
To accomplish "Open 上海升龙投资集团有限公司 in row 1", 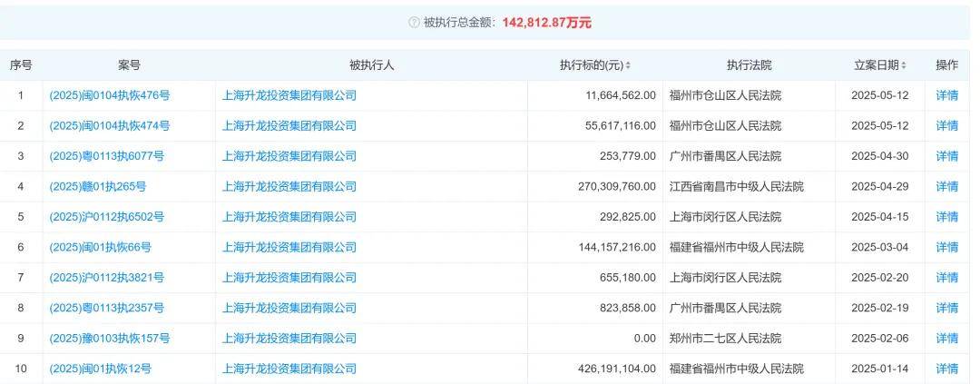I will 289,95.
